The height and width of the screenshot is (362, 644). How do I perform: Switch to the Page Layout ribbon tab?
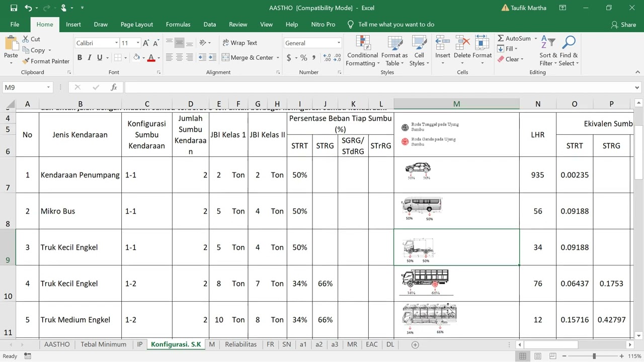tap(137, 24)
